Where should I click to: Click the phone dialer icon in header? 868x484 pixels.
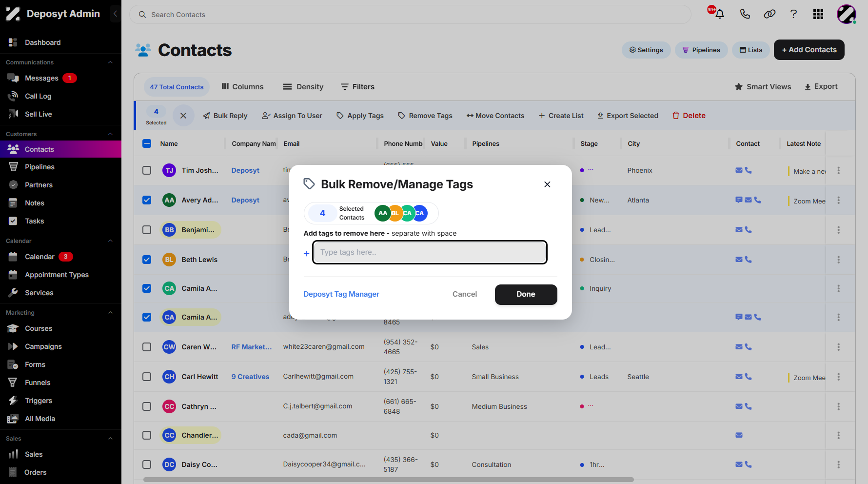click(x=745, y=14)
